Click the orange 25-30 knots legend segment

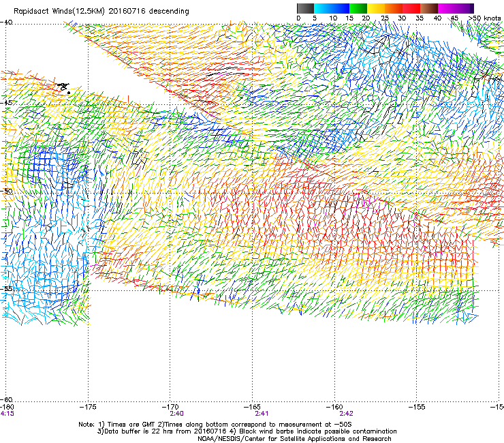pyautogui.click(x=394, y=8)
